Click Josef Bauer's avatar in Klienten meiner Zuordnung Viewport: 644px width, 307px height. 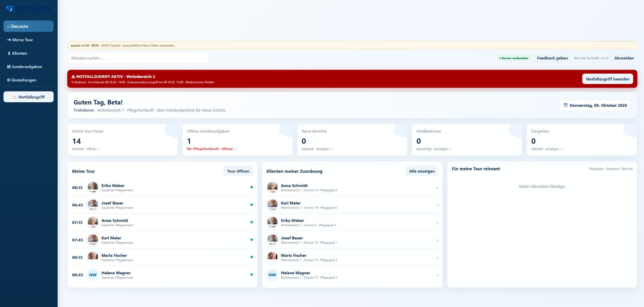[x=272, y=240]
